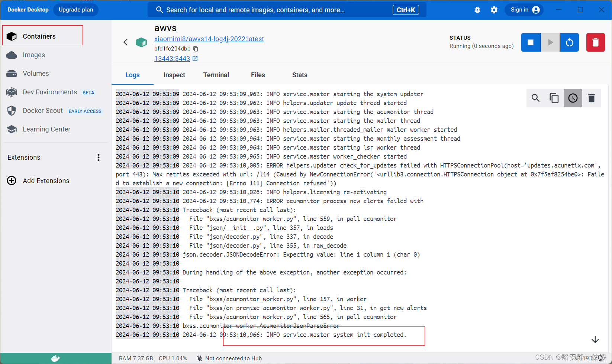
Task: Click the search magnifier icon in top bar
Action: [160, 10]
